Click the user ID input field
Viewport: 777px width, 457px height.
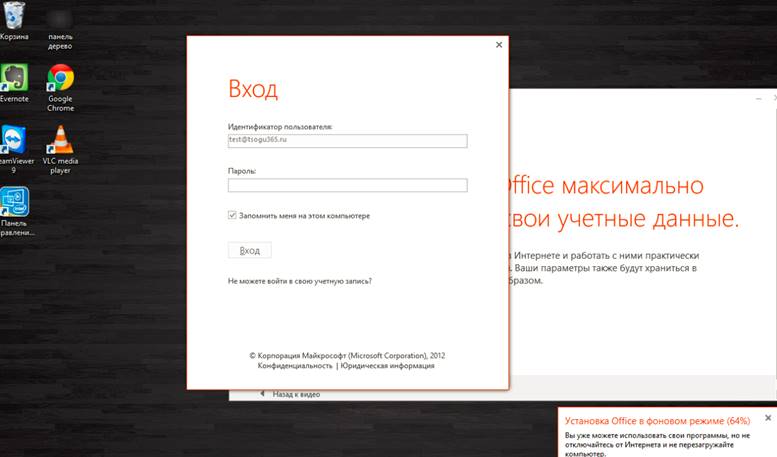[347, 141]
